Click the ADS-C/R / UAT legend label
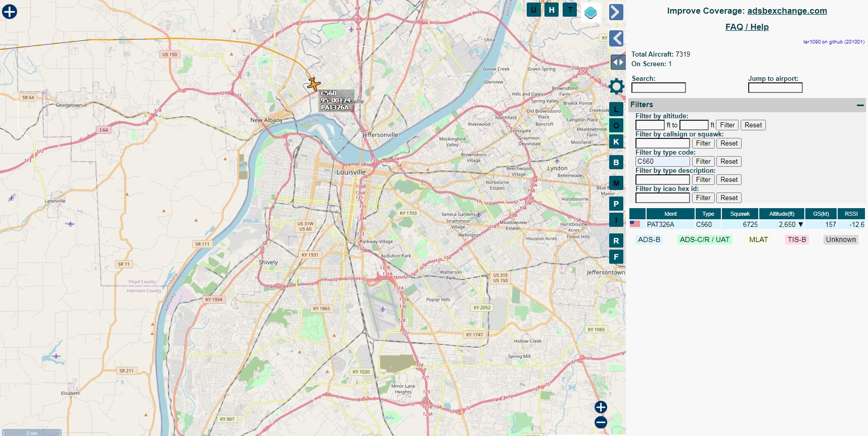Screen dimensions: 868x436 coord(705,239)
